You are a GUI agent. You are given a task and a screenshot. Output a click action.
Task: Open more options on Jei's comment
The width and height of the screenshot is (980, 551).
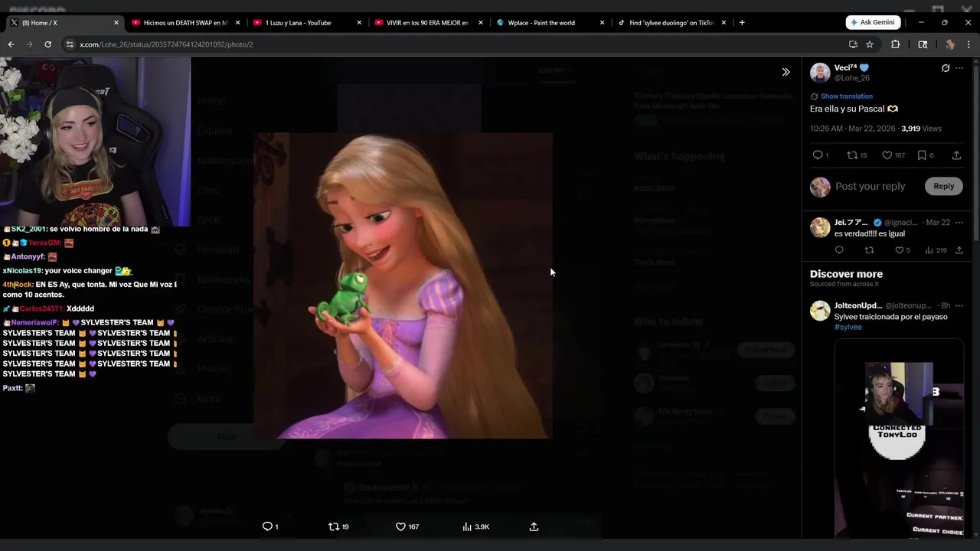point(959,223)
